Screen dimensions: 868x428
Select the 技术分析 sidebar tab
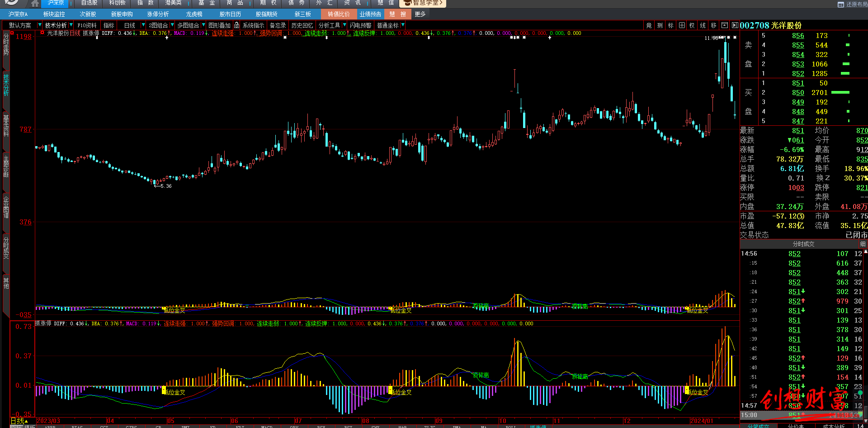pos(6,85)
